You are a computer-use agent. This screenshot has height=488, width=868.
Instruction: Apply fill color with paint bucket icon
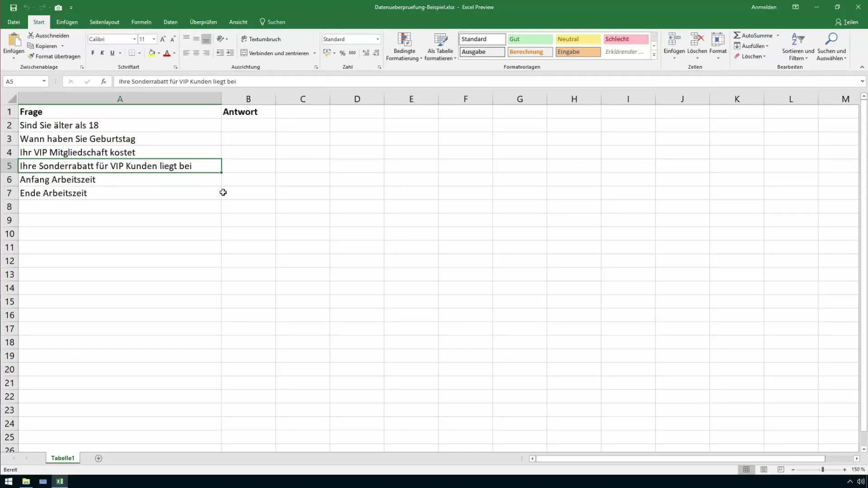(x=152, y=53)
